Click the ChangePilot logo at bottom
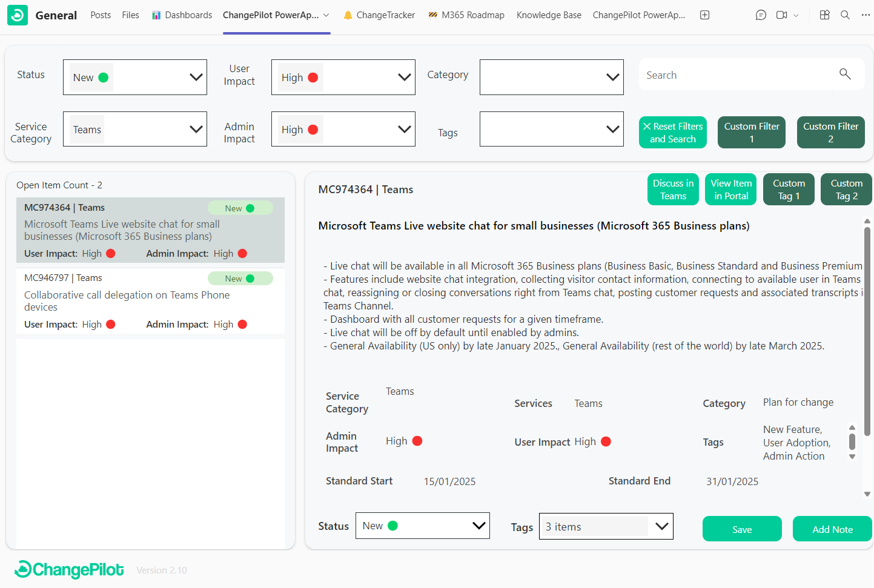Viewport: 874px width, 588px height. (x=69, y=569)
